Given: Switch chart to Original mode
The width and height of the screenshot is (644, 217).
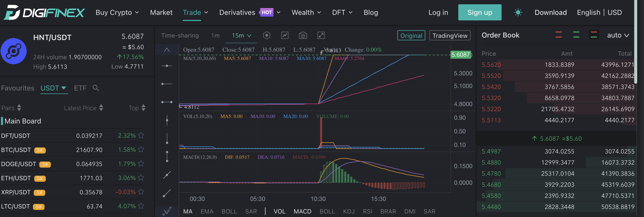Looking at the screenshot, I should click(411, 36).
